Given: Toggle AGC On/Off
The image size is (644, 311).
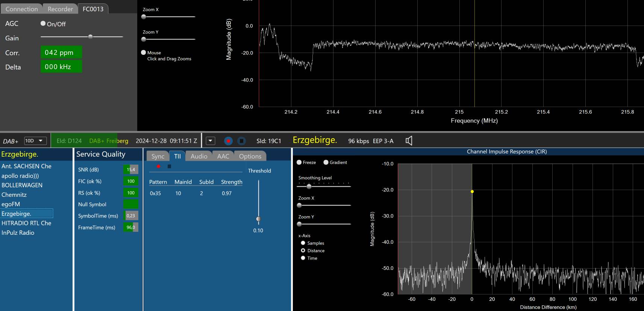Looking at the screenshot, I should coord(43,23).
